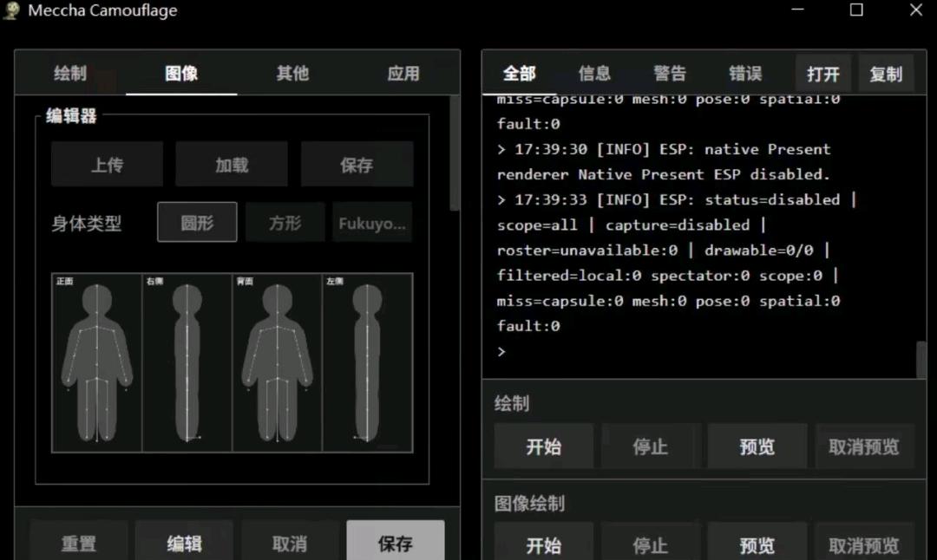Click the bottom 编辑 button

(x=184, y=542)
